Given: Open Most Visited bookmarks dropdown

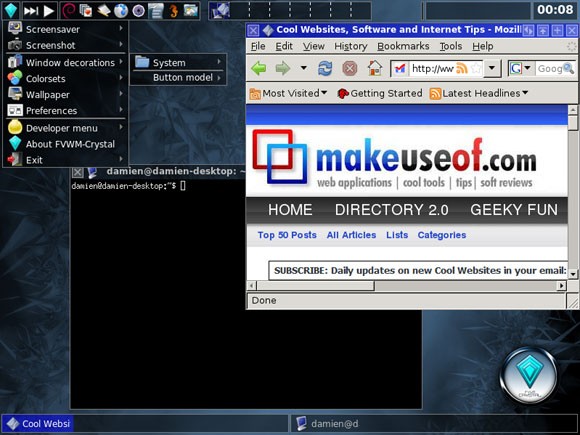Looking at the screenshot, I should [288, 93].
